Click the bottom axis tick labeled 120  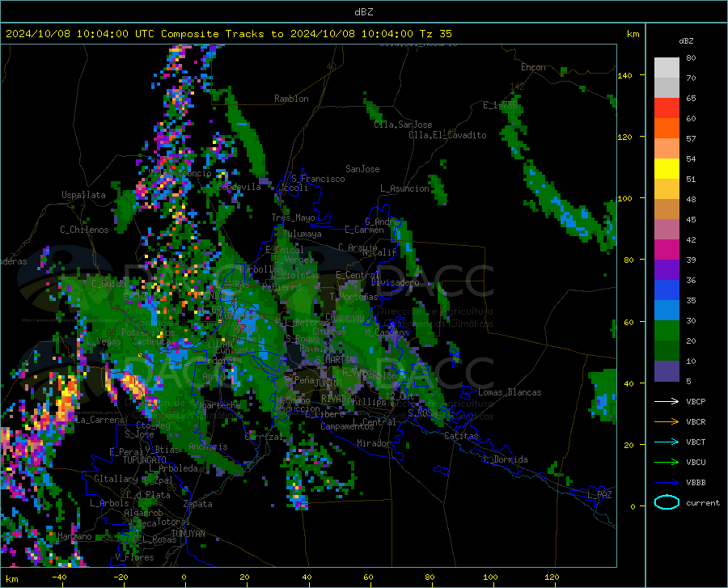tap(552, 577)
